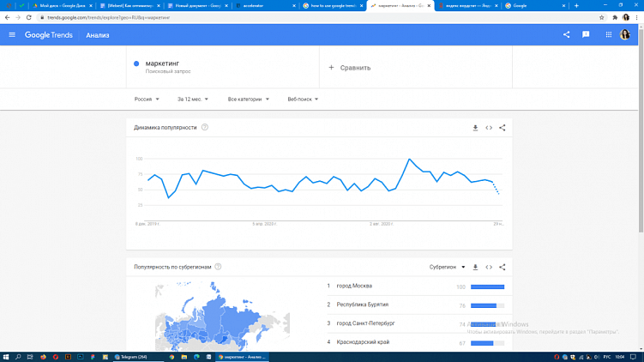Click the peak point on the trend line
Image resolution: width=644 pixels, height=362 pixels.
pos(410,159)
